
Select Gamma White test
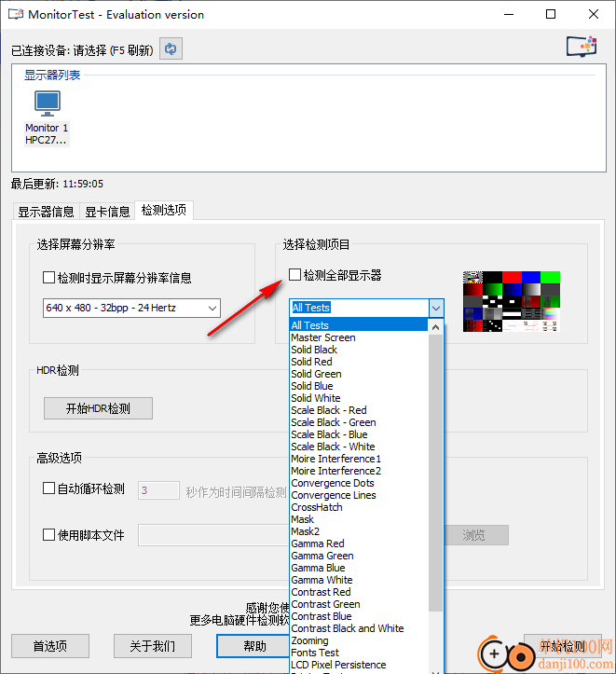pyautogui.click(x=359, y=580)
